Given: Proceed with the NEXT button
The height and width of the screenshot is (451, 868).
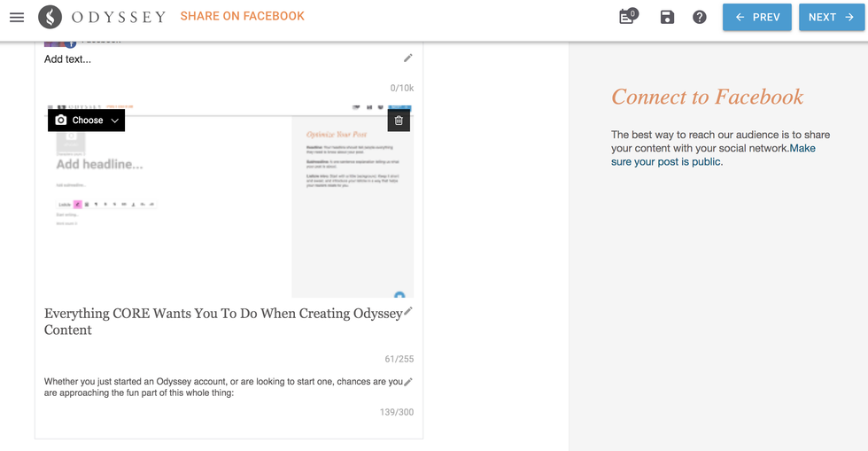Looking at the screenshot, I should coord(831,17).
